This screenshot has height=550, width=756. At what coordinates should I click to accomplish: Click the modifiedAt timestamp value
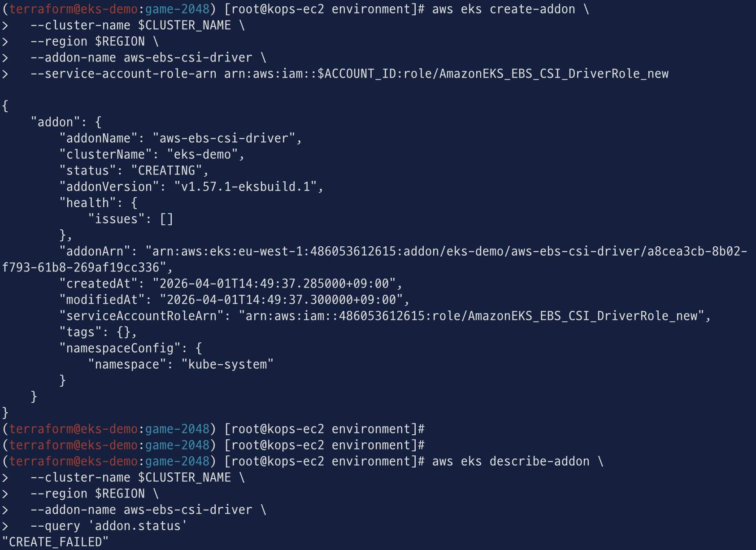(281, 300)
